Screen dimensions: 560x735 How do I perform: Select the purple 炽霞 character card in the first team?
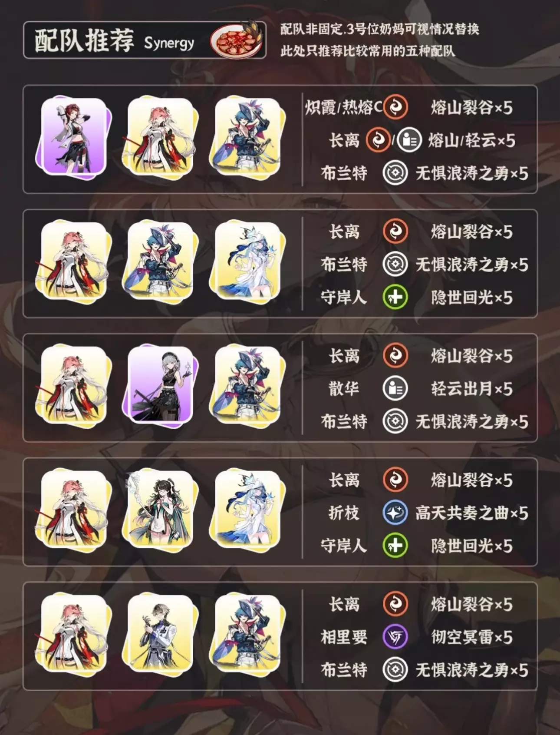click(73, 137)
